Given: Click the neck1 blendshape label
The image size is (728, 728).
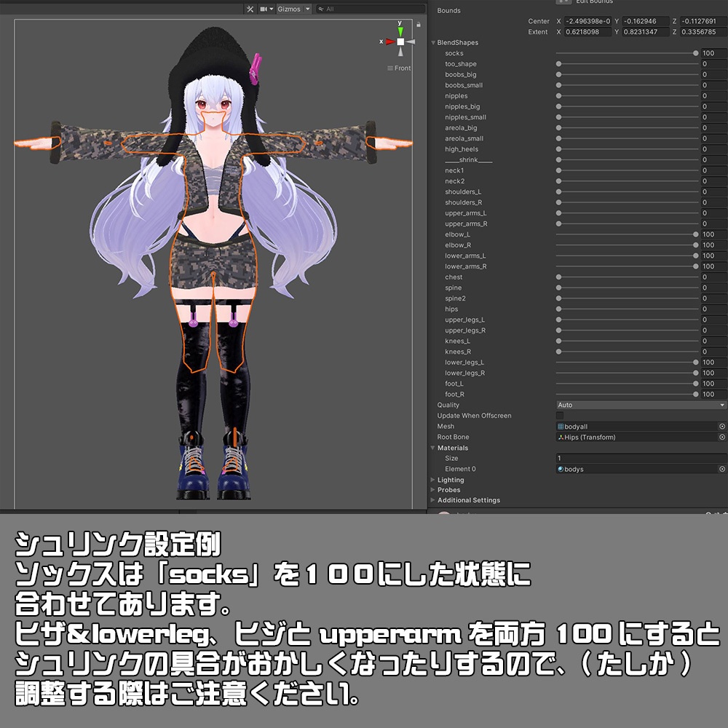Looking at the screenshot, I should point(454,170).
